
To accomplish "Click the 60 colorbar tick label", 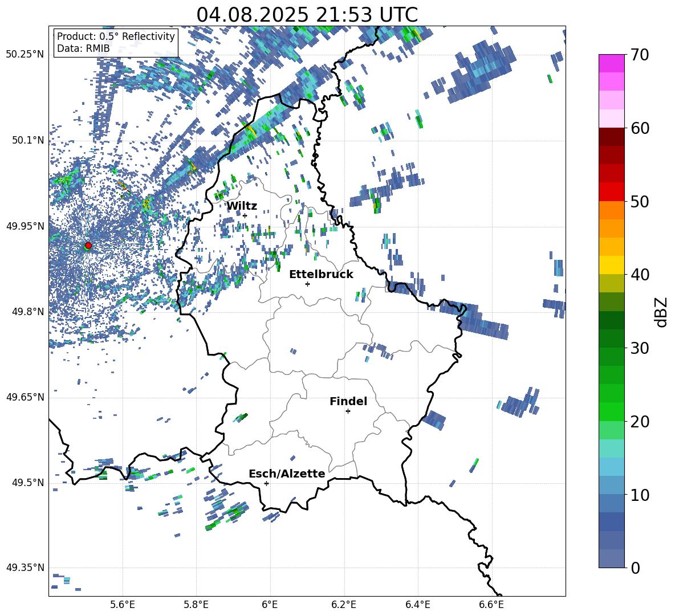I will click(x=639, y=128).
